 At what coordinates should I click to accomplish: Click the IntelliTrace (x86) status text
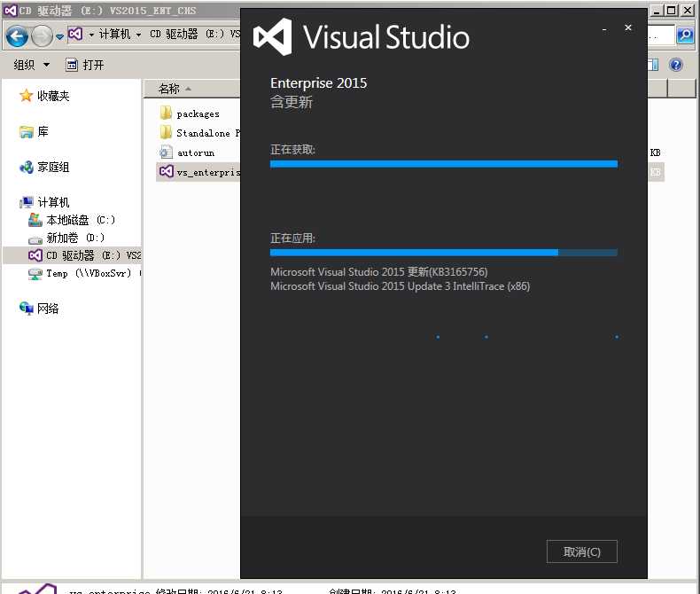pos(400,285)
